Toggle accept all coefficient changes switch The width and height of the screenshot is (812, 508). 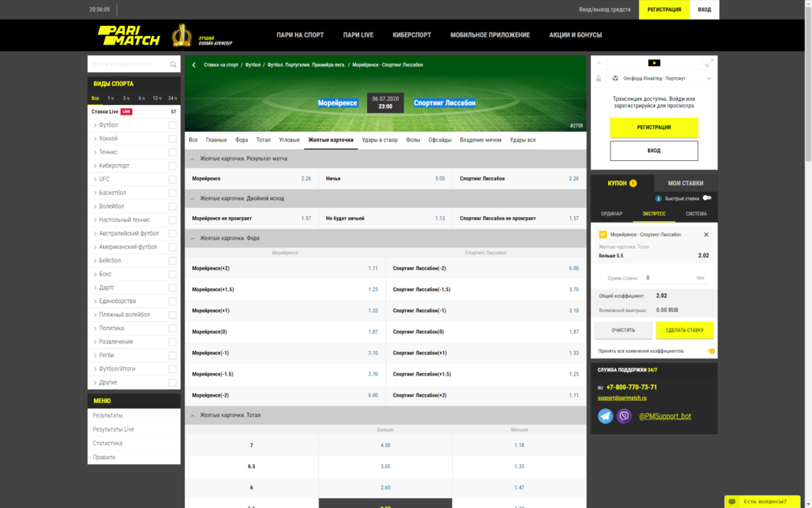tap(710, 351)
